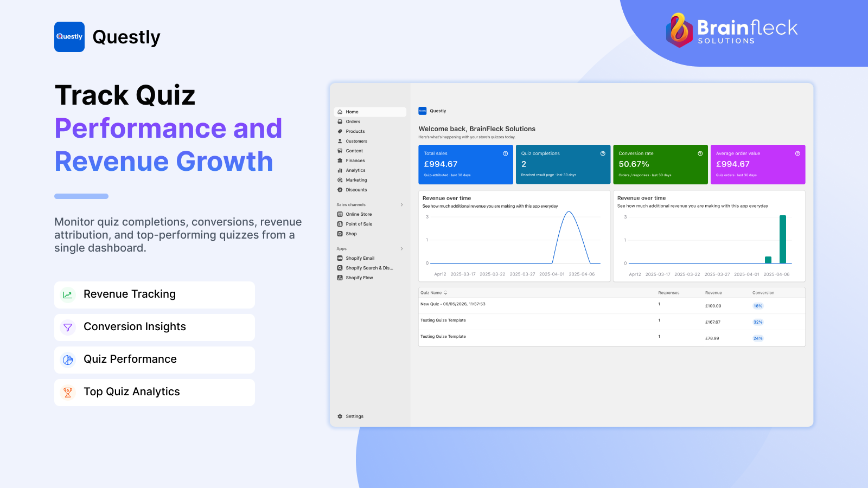Click the Conversion Insights funnel icon

[x=68, y=328]
